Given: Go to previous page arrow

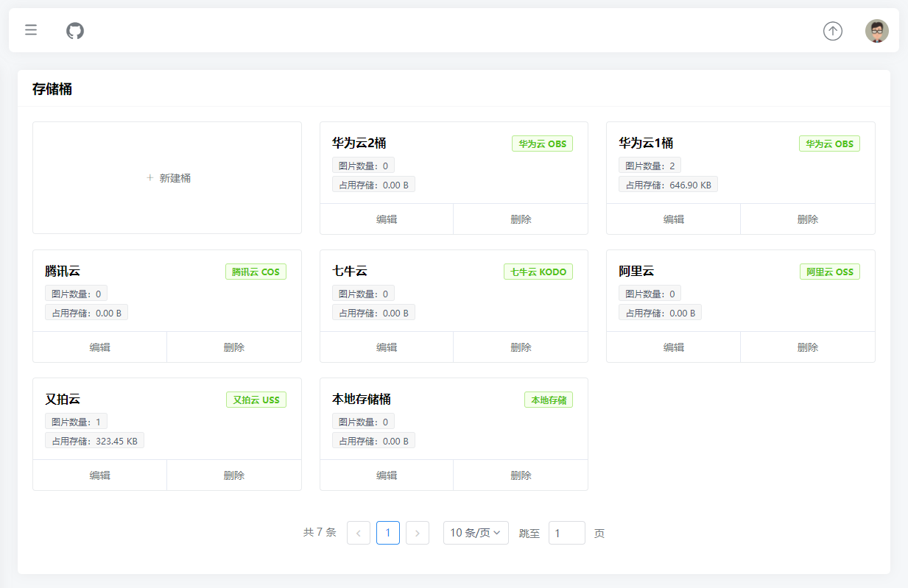Looking at the screenshot, I should coord(359,533).
